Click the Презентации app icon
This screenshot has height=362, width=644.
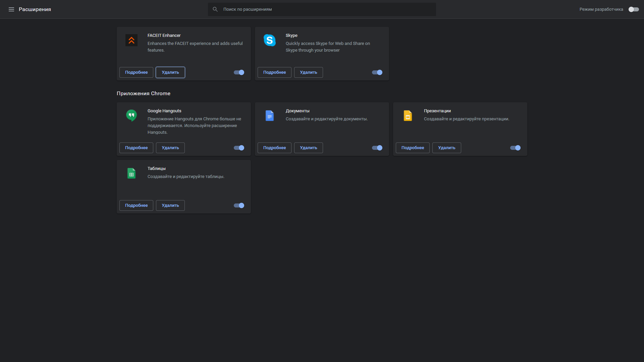click(x=408, y=116)
